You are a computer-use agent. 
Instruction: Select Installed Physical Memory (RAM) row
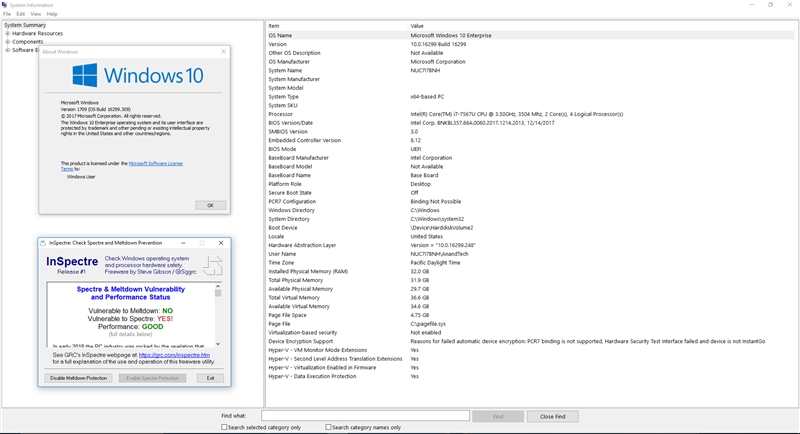[531, 271]
